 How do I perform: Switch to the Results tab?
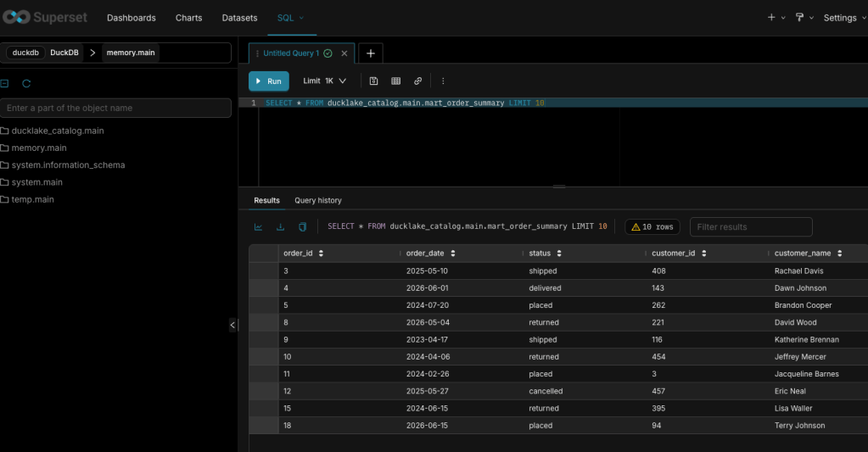pyautogui.click(x=266, y=200)
